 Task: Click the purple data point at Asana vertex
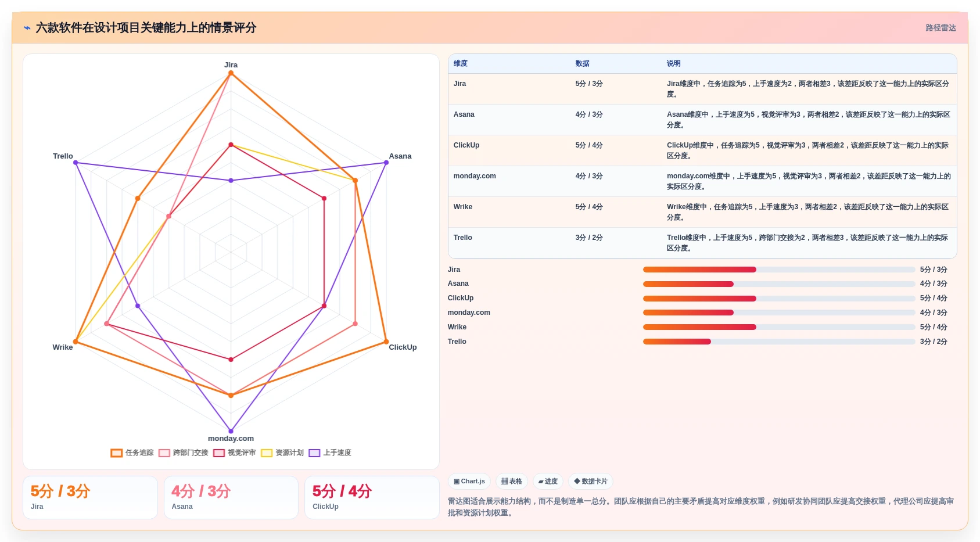386,163
